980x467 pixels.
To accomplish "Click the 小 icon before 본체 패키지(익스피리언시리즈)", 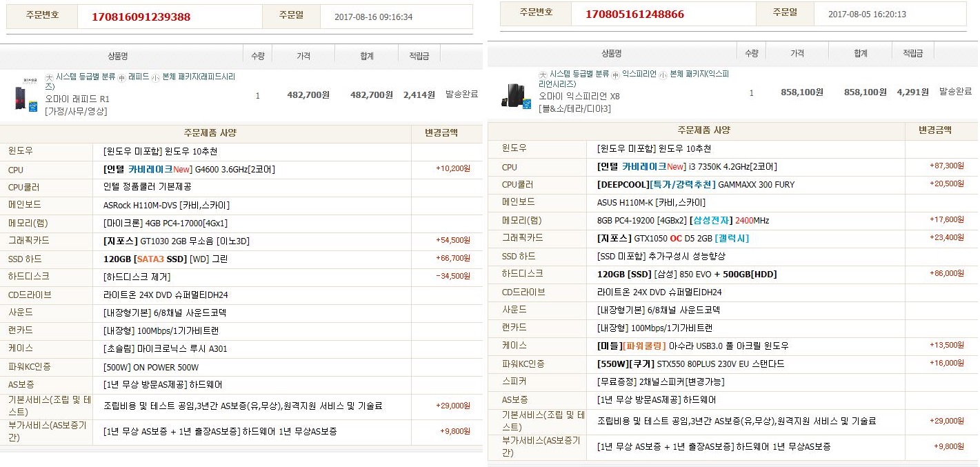I will (x=663, y=74).
